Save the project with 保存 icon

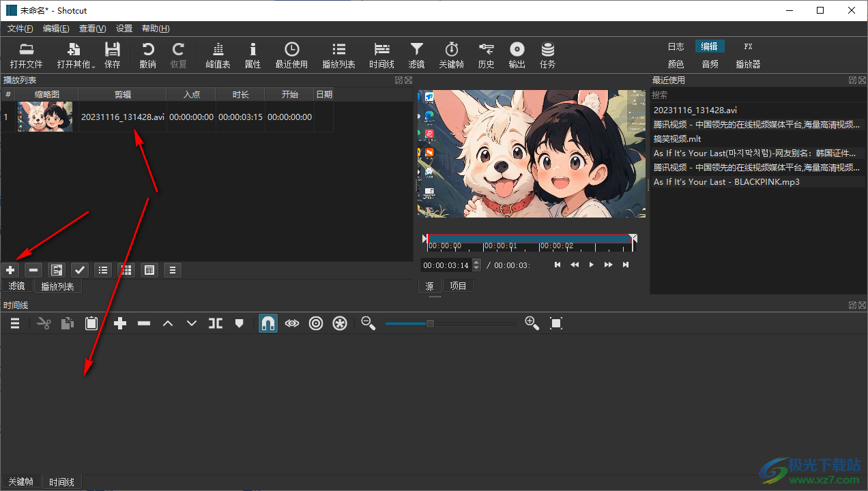(x=113, y=55)
